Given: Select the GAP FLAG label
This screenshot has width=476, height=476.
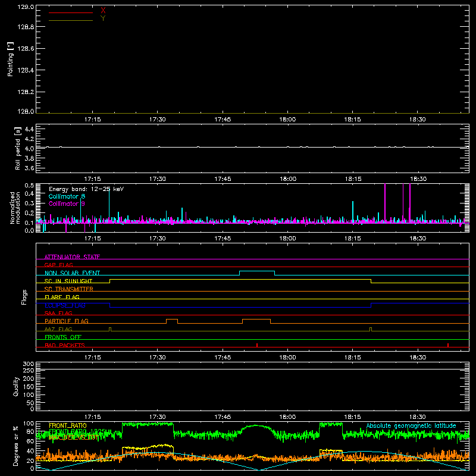Looking at the screenshot, I should [58, 265].
